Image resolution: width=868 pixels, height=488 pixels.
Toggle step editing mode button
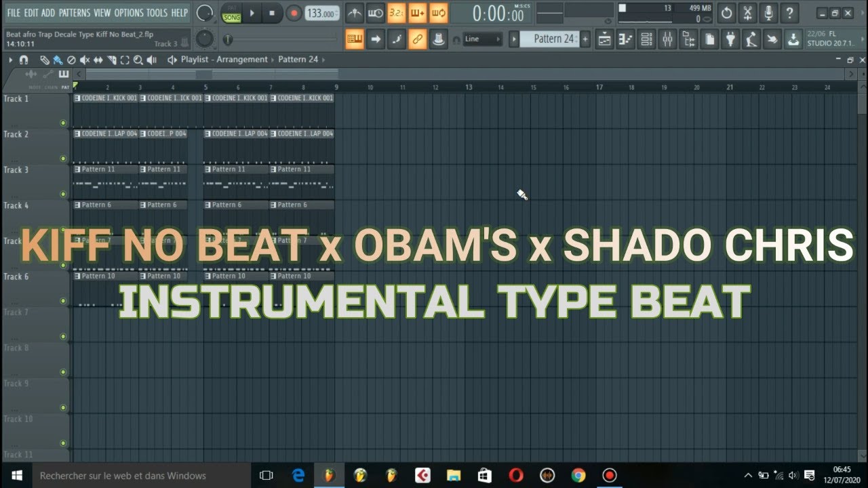[396, 39]
